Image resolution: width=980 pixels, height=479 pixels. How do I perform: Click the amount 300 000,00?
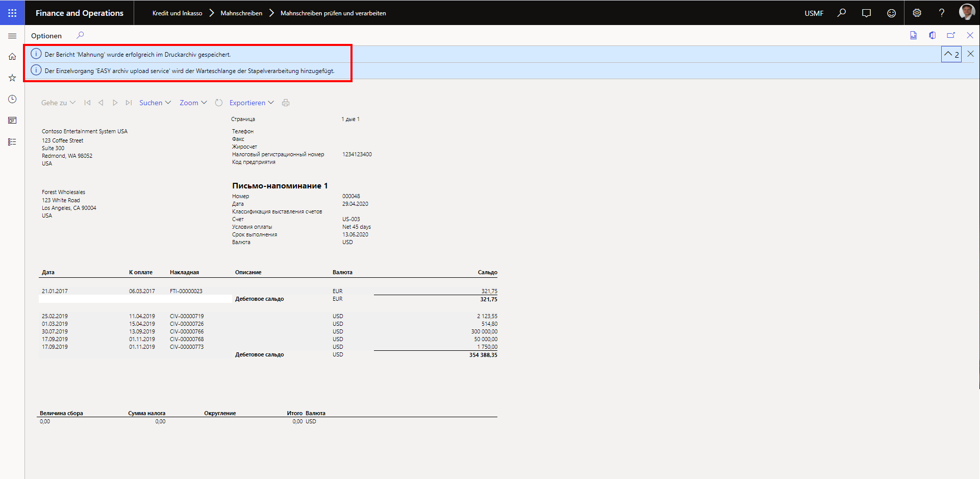click(x=484, y=331)
